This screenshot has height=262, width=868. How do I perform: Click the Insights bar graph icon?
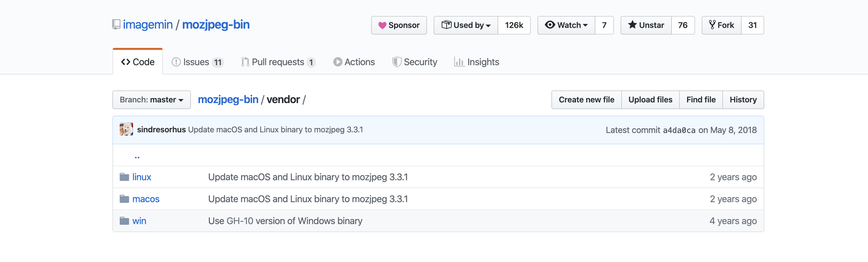pos(459,62)
